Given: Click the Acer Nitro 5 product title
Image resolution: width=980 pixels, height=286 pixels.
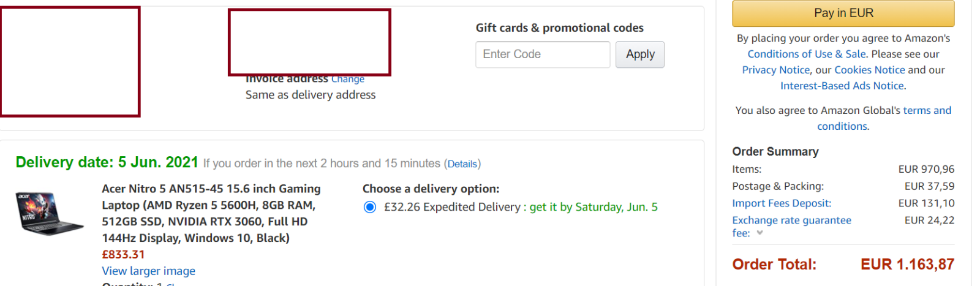Looking at the screenshot, I should point(211,213).
